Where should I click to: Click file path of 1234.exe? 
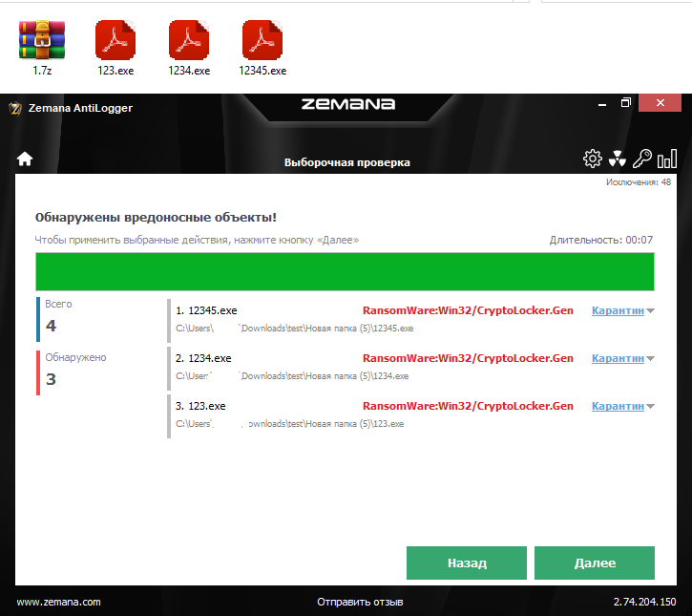pyautogui.click(x=292, y=375)
